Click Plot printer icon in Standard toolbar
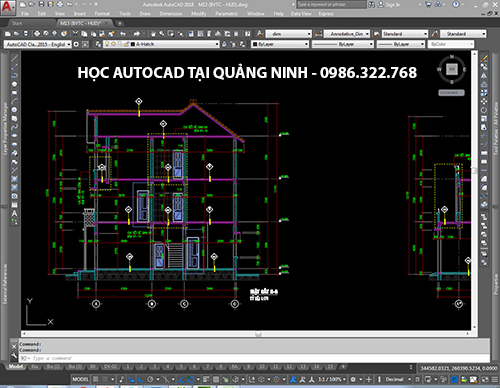 (x=37, y=34)
